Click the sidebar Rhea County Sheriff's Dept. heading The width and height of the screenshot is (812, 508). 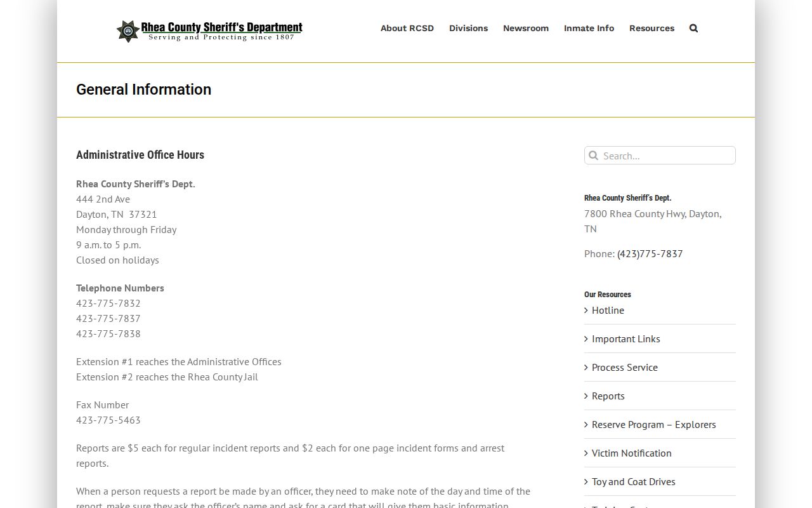pos(628,198)
